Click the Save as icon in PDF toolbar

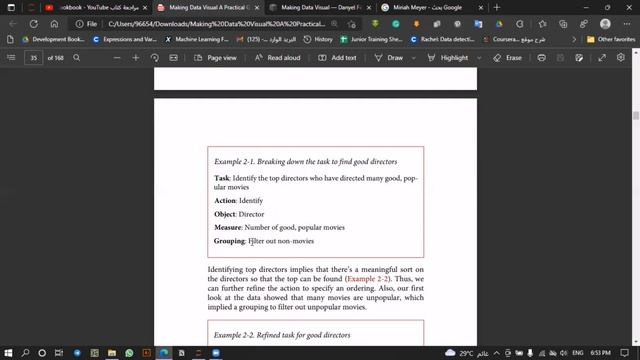pos(579,58)
